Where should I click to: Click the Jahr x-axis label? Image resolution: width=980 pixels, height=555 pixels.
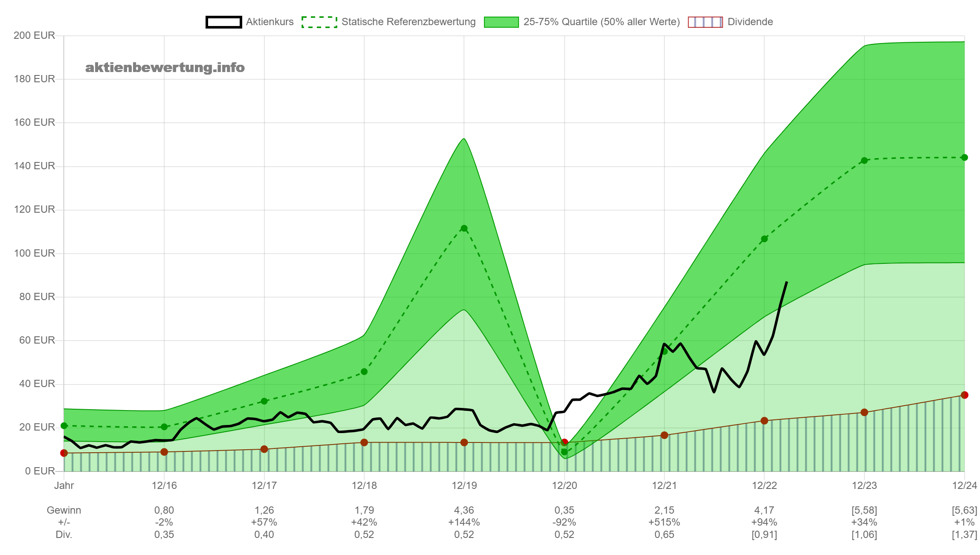click(64, 486)
